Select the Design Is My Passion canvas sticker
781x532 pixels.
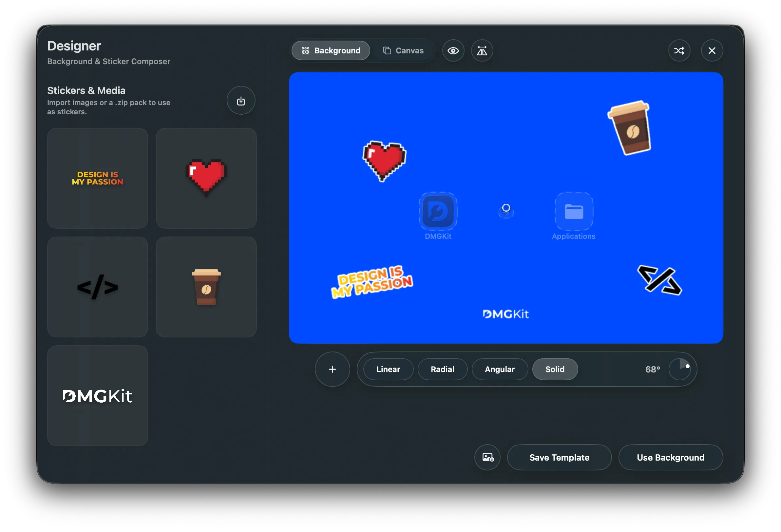[x=372, y=282]
